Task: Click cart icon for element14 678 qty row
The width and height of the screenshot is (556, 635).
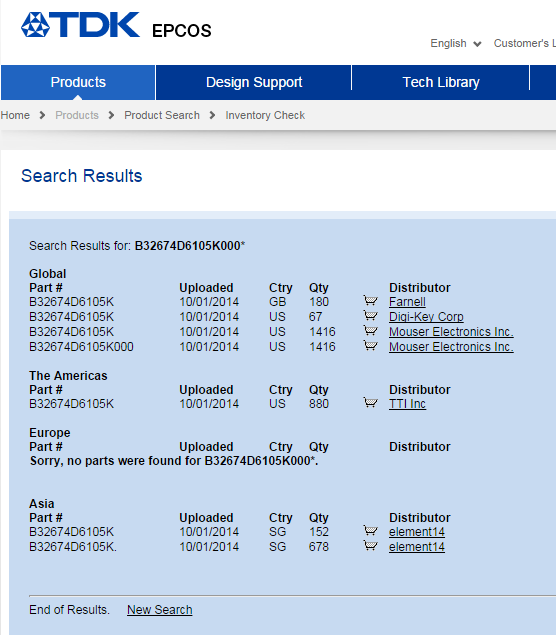Action: pyautogui.click(x=371, y=546)
